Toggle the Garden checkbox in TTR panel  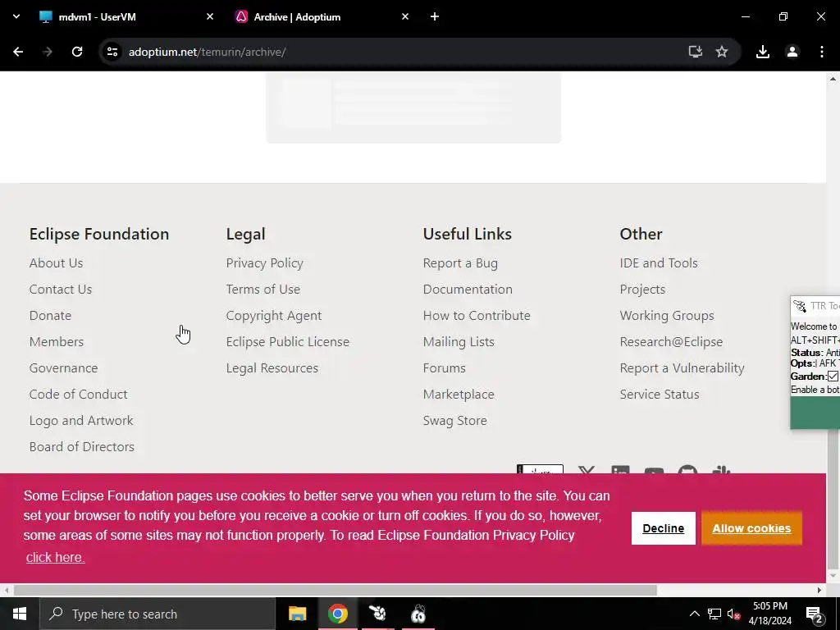click(x=833, y=376)
